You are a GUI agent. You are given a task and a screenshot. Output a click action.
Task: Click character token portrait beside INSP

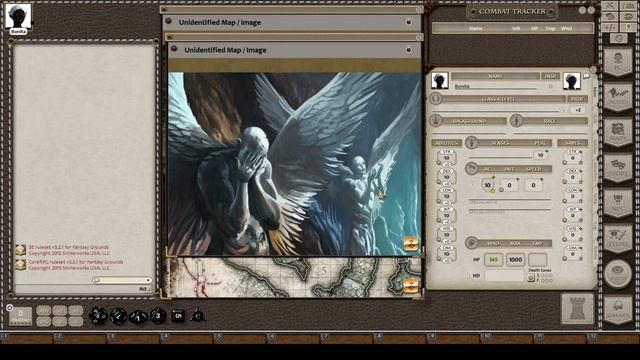(571, 81)
